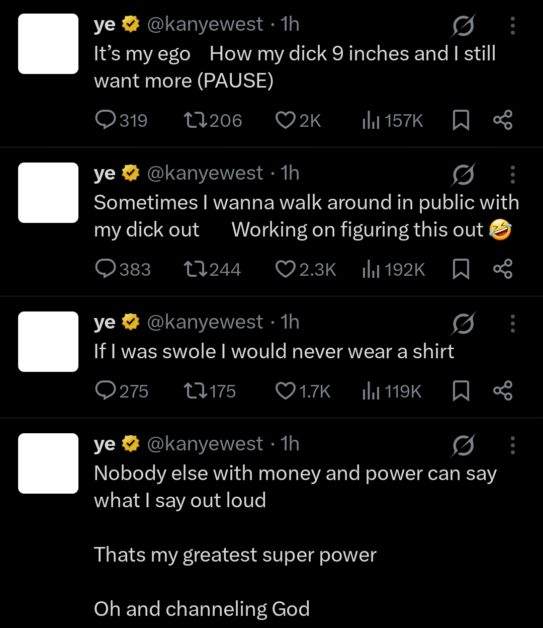Viewport: 543px width, 628px height.
Task: View analytics showing 192K views
Action: click(x=393, y=270)
